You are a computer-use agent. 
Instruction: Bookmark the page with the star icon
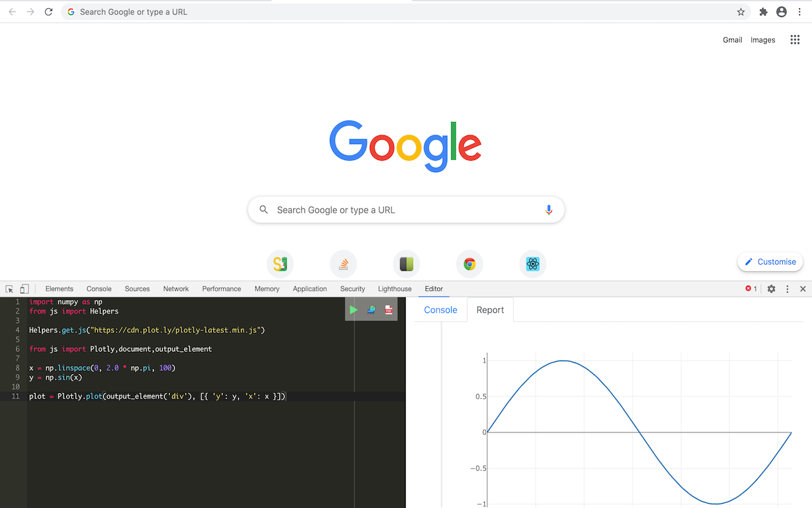click(x=740, y=11)
